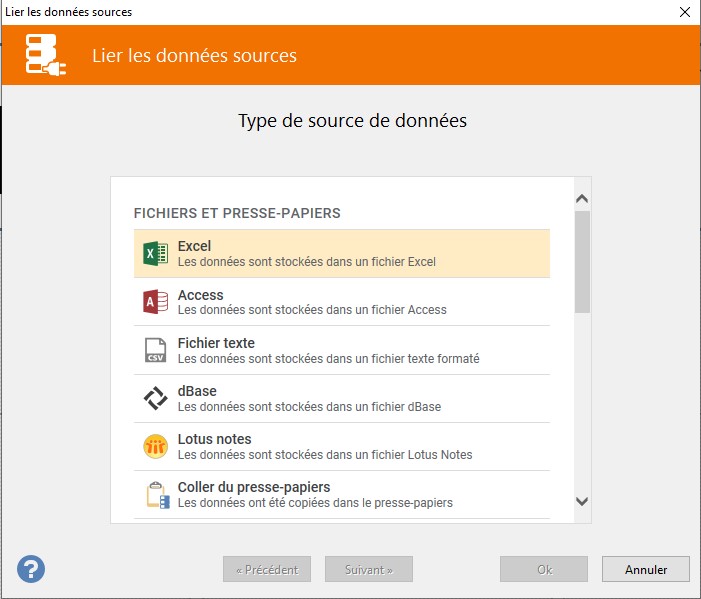Viewport: 701px width, 599px height.
Task: Click the Excel file icon
Action: pyautogui.click(x=155, y=254)
